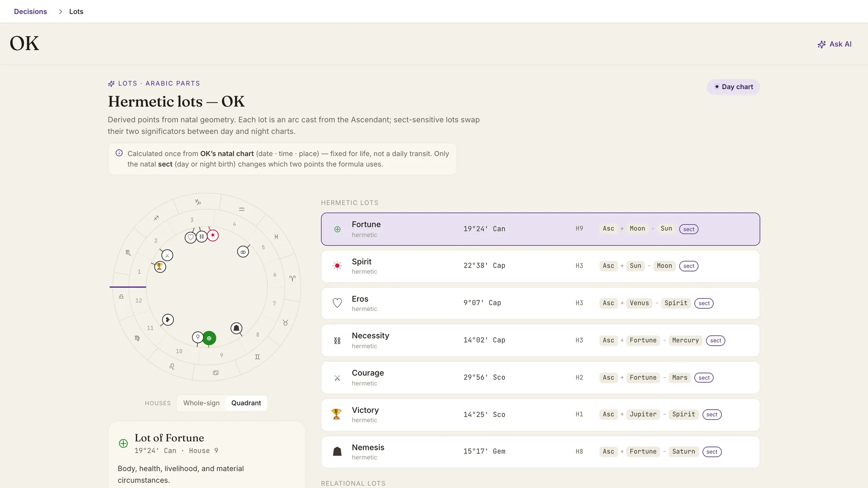Toggle the Day chart pill
The image size is (868, 488).
click(733, 87)
